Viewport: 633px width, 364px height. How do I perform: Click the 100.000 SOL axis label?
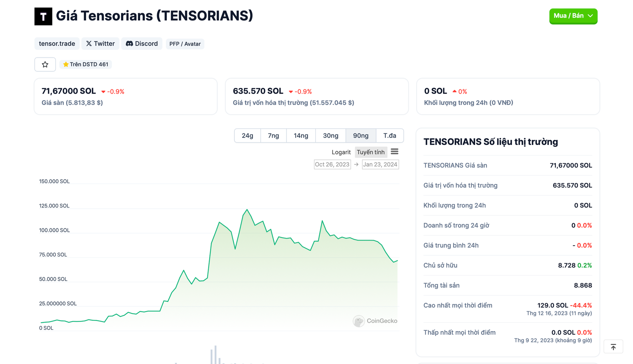click(x=54, y=230)
